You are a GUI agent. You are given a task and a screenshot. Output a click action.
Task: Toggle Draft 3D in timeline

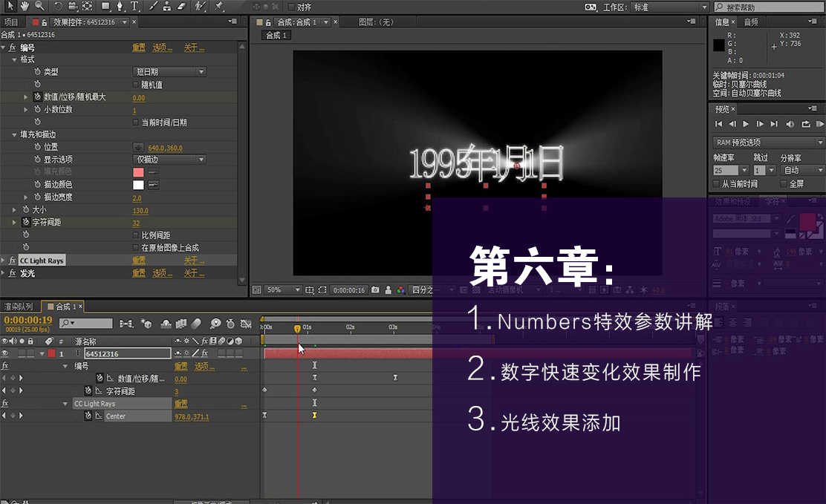tap(146, 324)
